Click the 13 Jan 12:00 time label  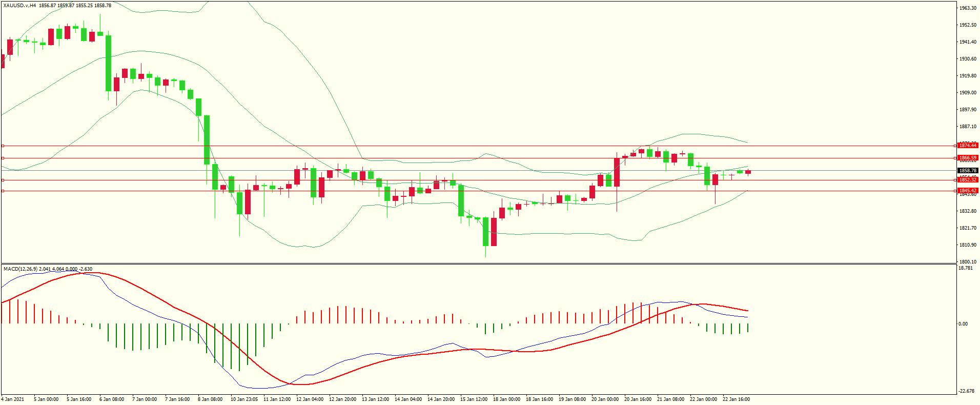[375, 399]
